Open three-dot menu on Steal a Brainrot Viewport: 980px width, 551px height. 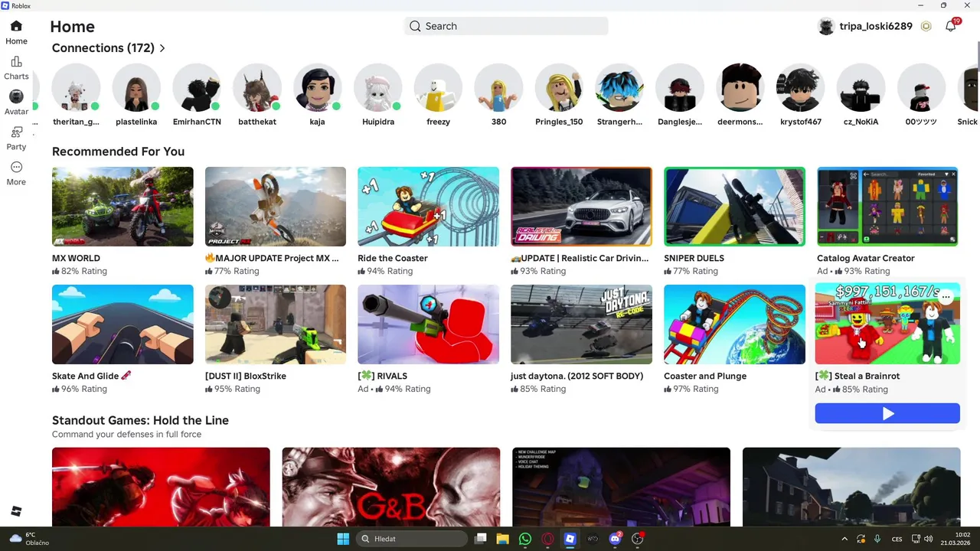(x=946, y=297)
